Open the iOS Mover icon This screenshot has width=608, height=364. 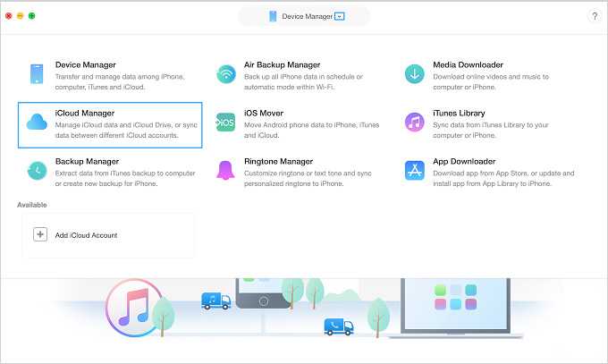point(226,123)
